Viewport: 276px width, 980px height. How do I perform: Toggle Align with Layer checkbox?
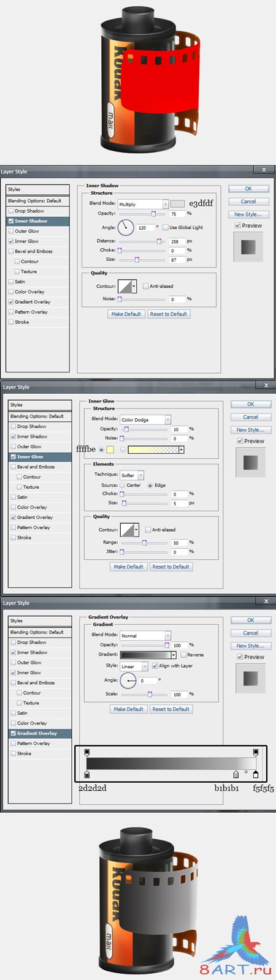(155, 666)
